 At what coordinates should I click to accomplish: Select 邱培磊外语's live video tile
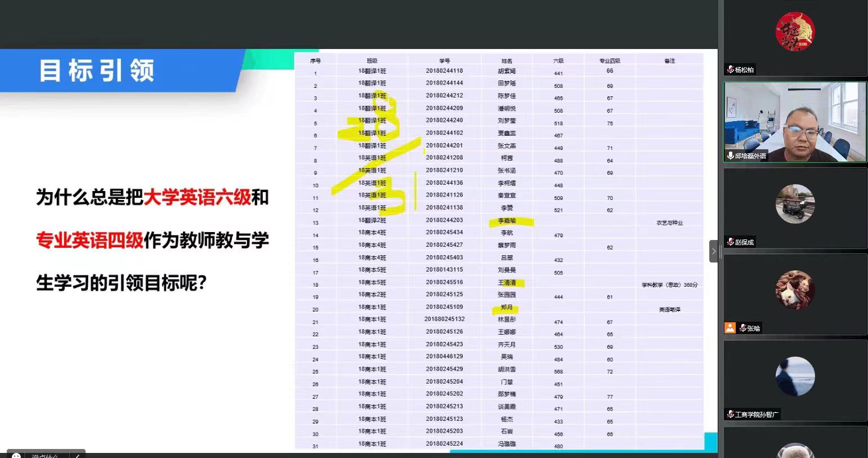pos(795,122)
